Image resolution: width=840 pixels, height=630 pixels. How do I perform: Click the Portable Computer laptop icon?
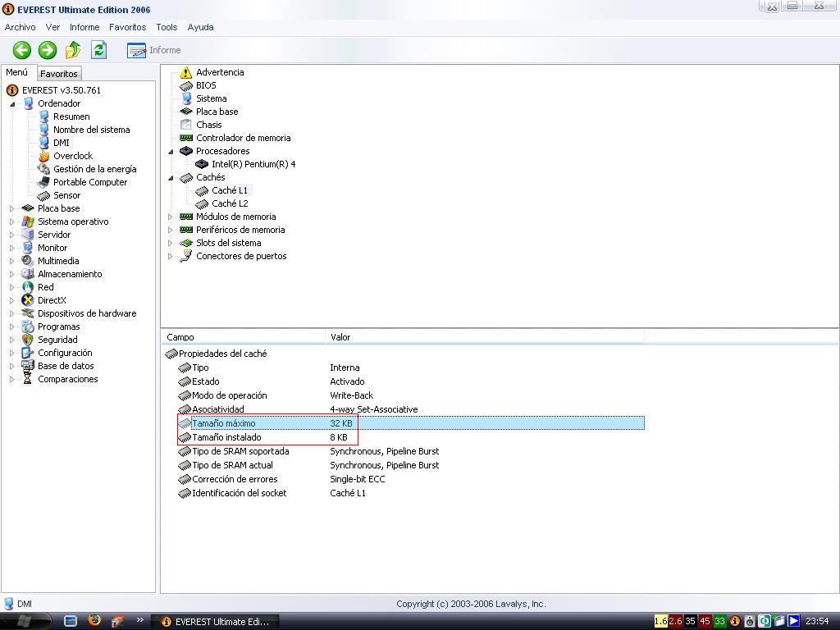(43, 182)
